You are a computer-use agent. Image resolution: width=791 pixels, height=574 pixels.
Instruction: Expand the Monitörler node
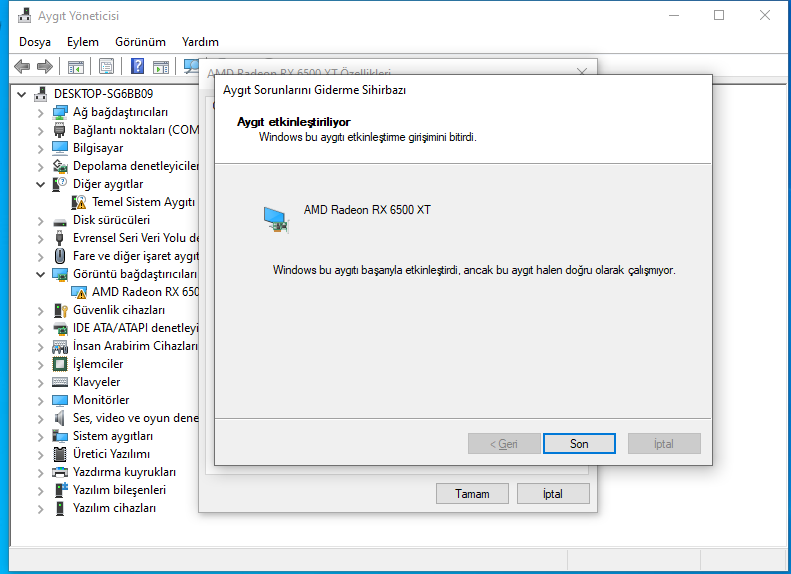[x=40, y=400]
